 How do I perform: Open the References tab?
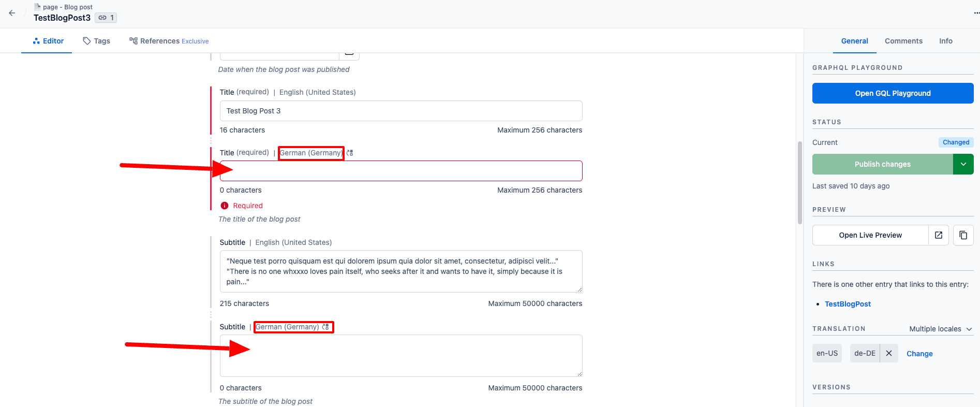[x=169, y=41]
